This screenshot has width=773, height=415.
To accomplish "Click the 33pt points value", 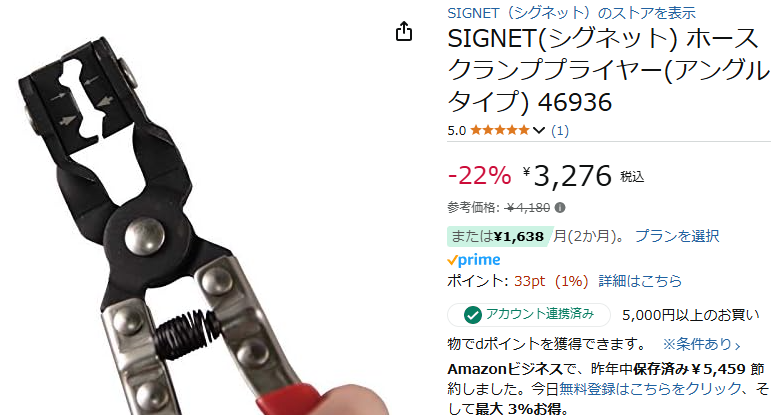I will coord(529,281).
